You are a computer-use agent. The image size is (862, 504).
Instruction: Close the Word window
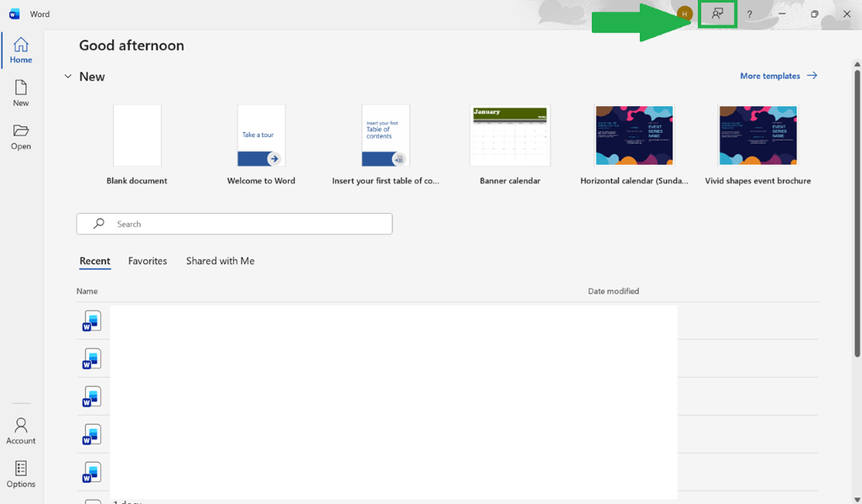pos(847,13)
